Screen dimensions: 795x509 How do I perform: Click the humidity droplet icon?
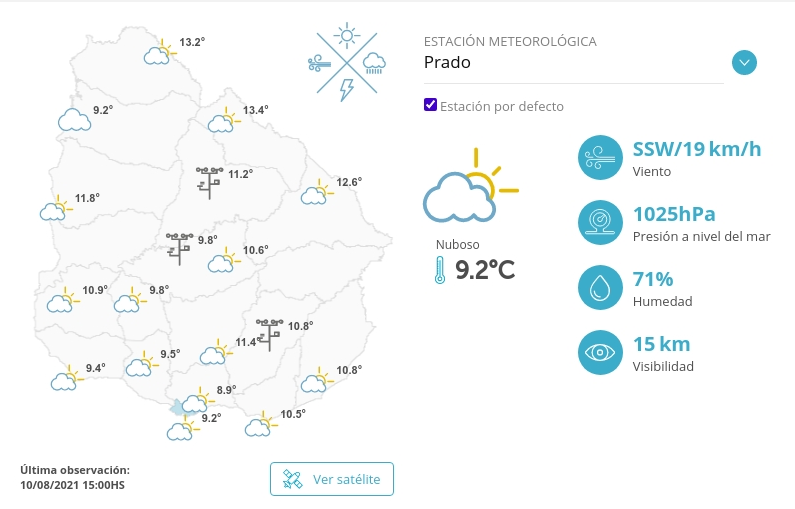pos(601,288)
